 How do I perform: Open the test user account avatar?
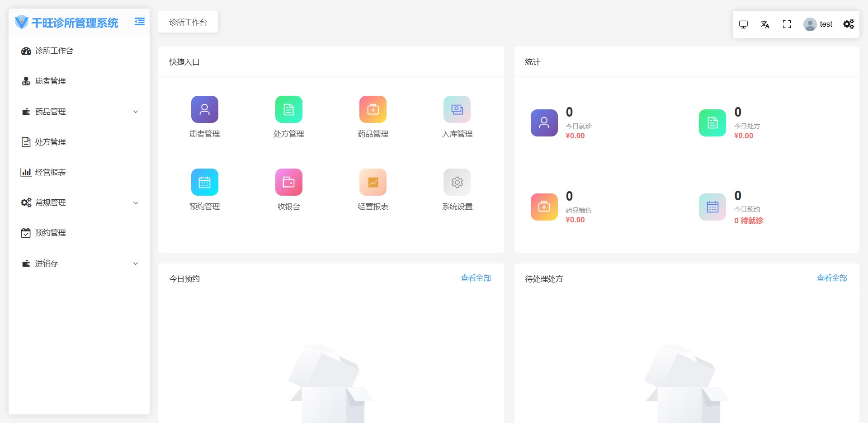coord(810,24)
